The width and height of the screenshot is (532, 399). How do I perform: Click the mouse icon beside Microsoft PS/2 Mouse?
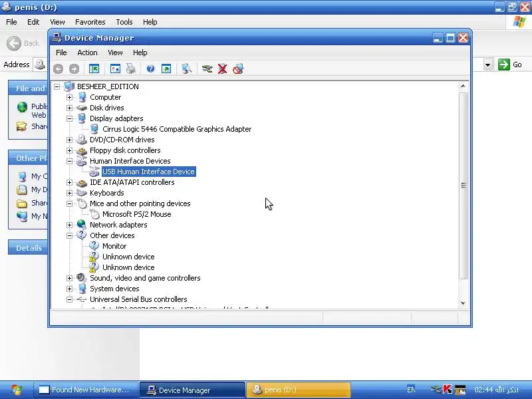tap(94, 214)
